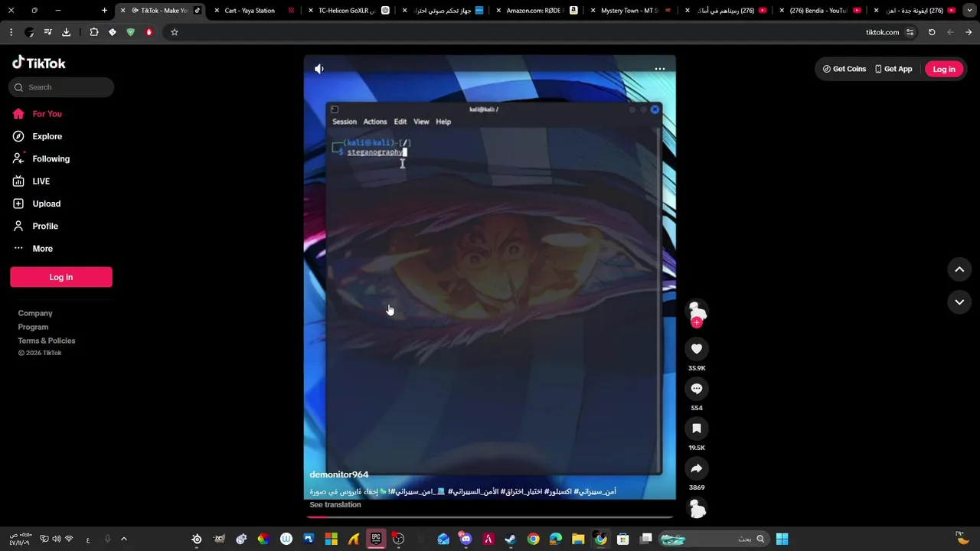Viewport: 980px width, 551px height.
Task: Bookmark this page with the star icon
Action: (175, 32)
